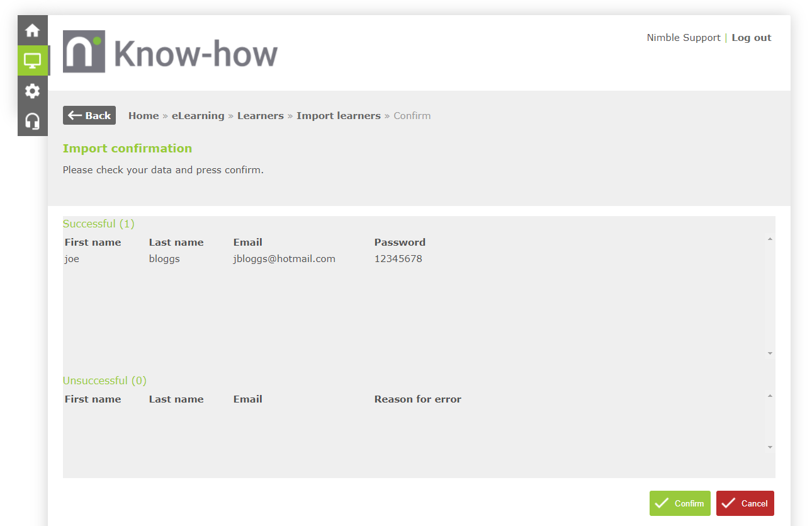Select the email jbloggs@hotmail.com

(285, 259)
